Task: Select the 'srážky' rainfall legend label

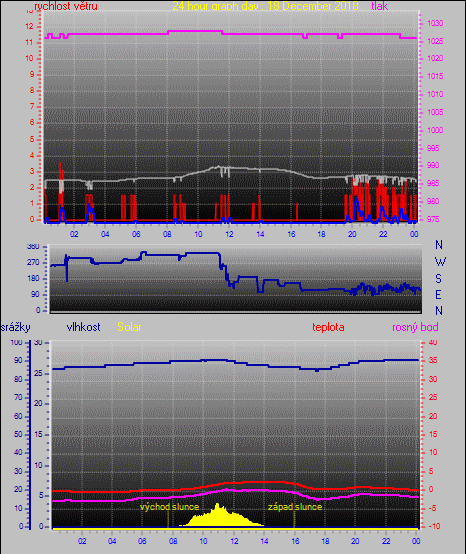Action: pyautogui.click(x=16, y=328)
